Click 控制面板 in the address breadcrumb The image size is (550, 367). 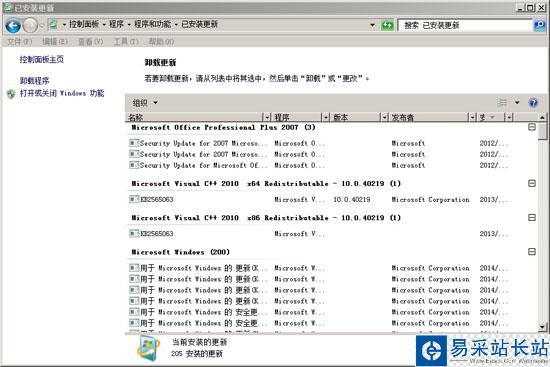[x=84, y=24]
